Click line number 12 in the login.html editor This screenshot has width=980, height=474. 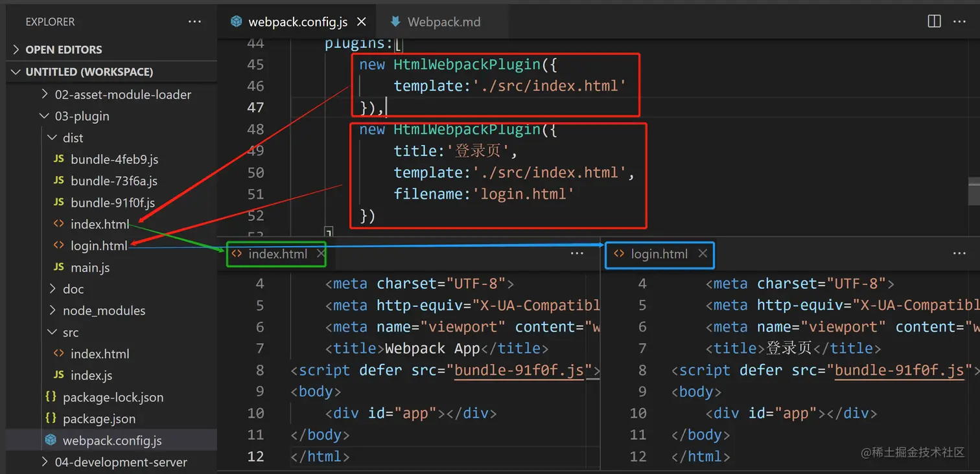[638, 457]
